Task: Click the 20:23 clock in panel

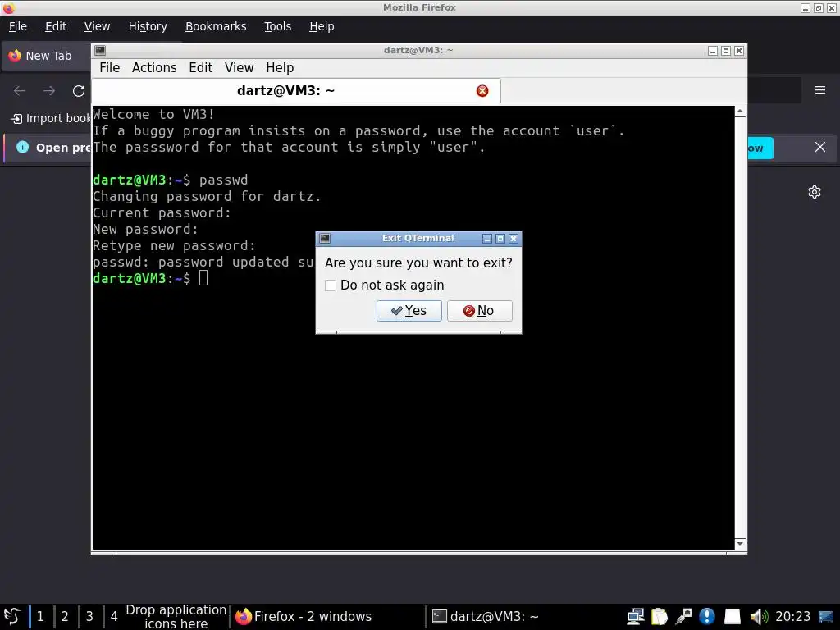Action: click(x=793, y=617)
